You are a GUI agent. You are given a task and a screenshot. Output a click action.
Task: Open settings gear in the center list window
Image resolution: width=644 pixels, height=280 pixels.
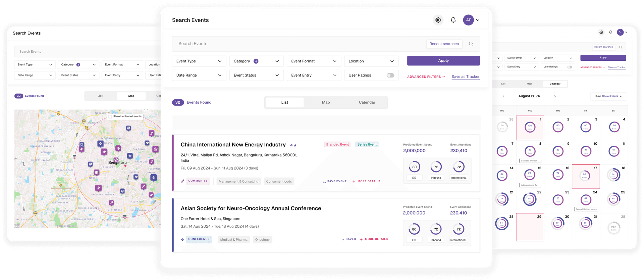[x=438, y=20]
